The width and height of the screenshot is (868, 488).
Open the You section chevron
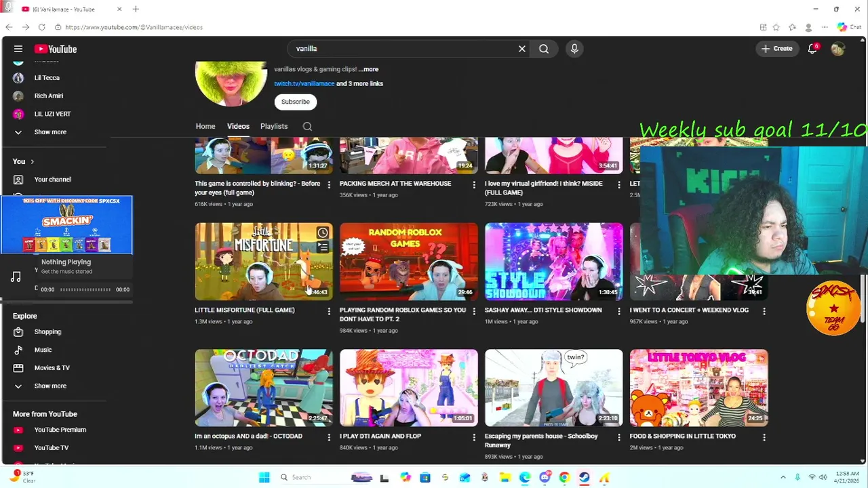point(32,162)
